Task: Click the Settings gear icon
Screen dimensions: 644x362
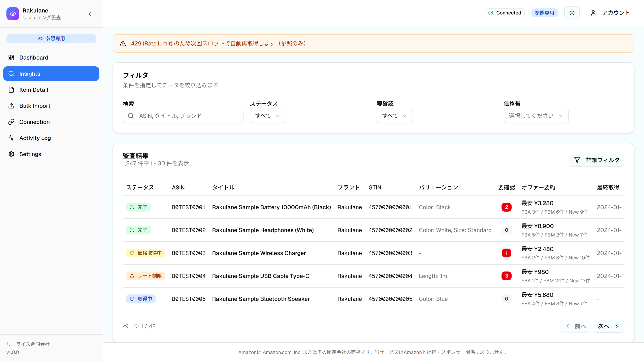Action: coord(11,154)
